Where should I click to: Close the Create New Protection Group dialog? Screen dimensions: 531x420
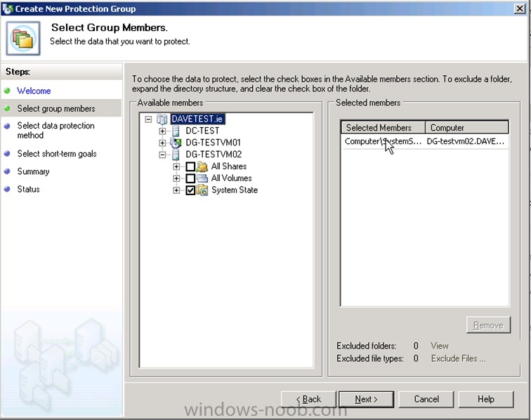[520, 8]
